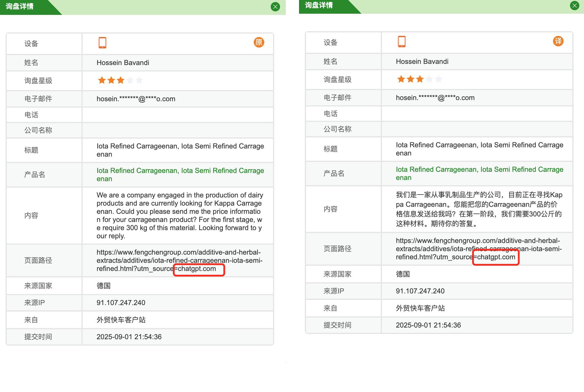Click the 询盘详情 header tab on right
This screenshot has width=584, height=392.
coord(319,5)
